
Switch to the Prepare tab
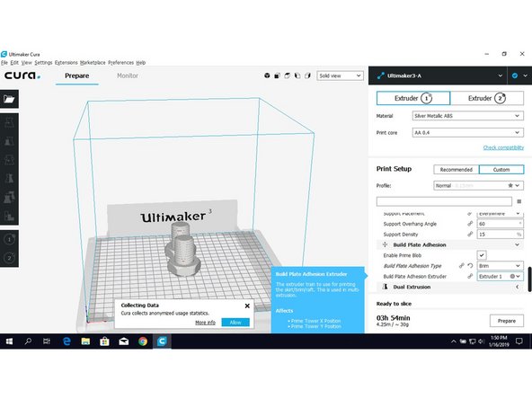click(x=77, y=75)
